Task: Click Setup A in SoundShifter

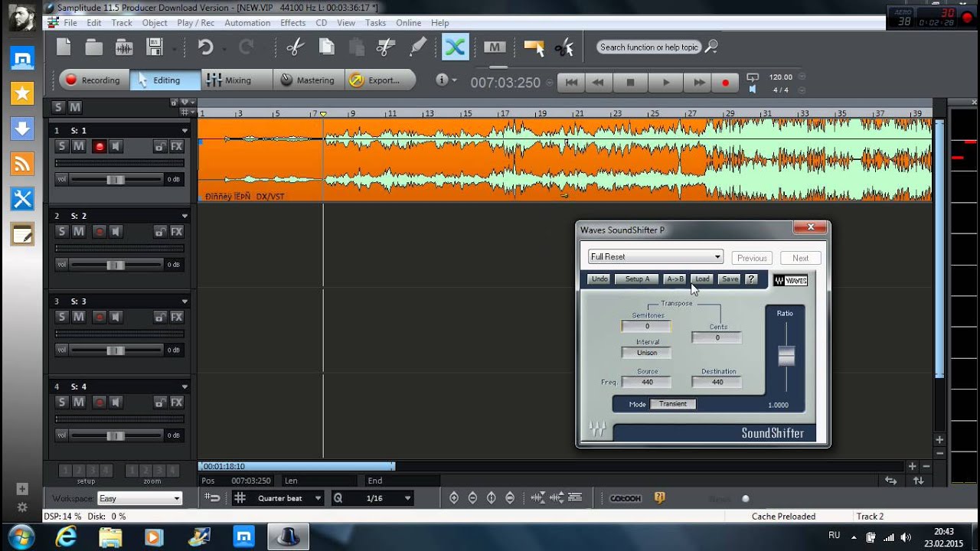Action: tap(637, 279)
